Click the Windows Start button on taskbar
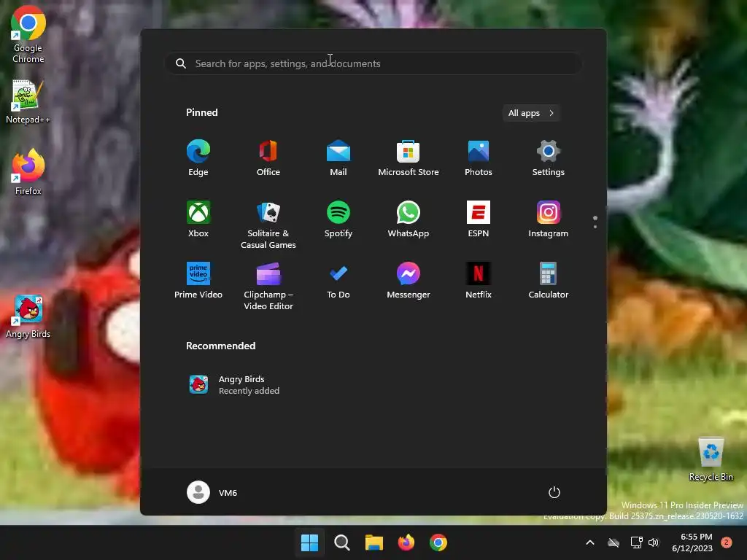The image size is (747, 560). click(309, 542)
